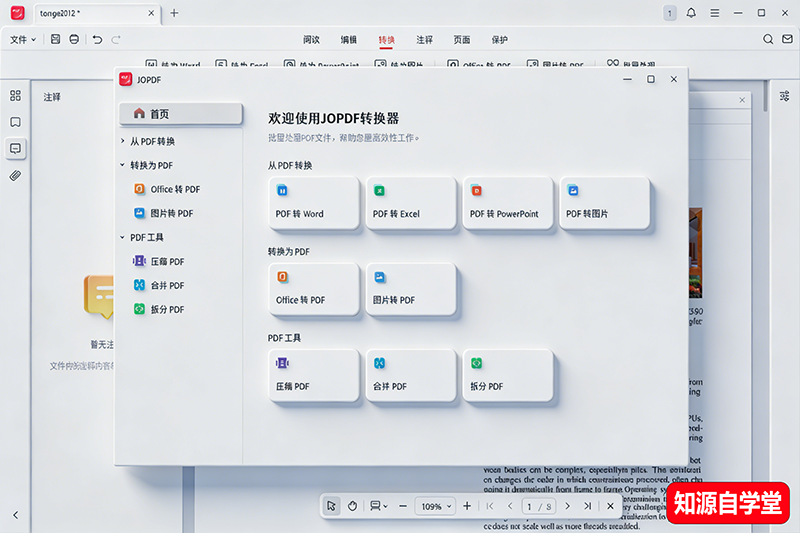Open the 拆分 PDF card

tap(508, 375)
